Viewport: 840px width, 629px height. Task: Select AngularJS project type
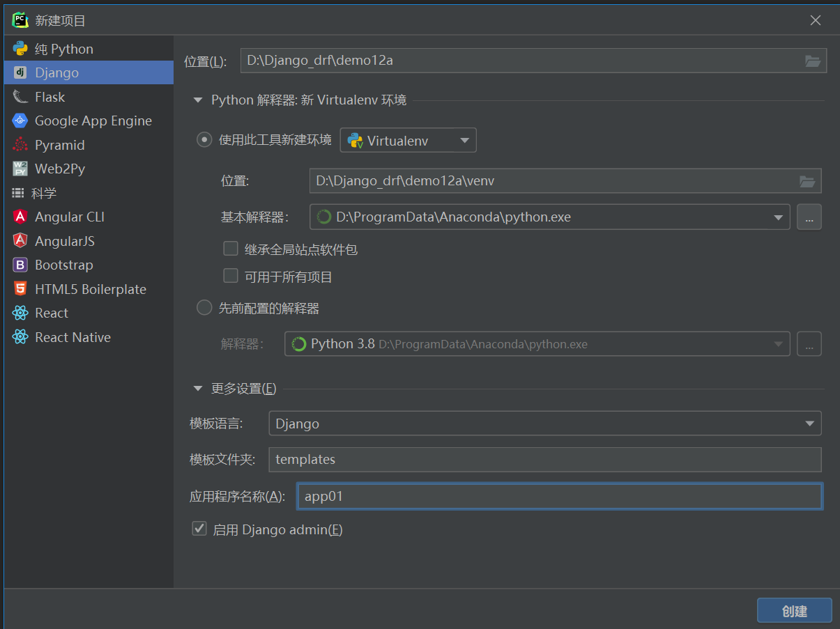tap(89, 241)
